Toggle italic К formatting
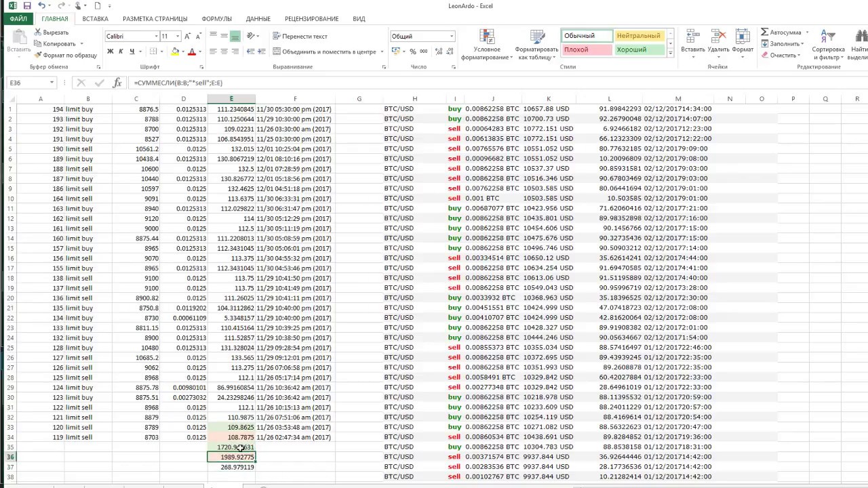 (x=121, y=52)
